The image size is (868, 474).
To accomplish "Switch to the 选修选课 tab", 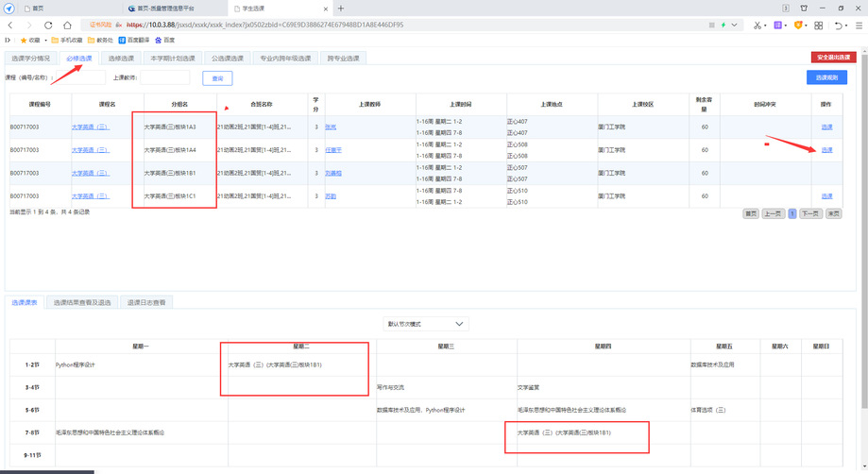I will [122, 59].
